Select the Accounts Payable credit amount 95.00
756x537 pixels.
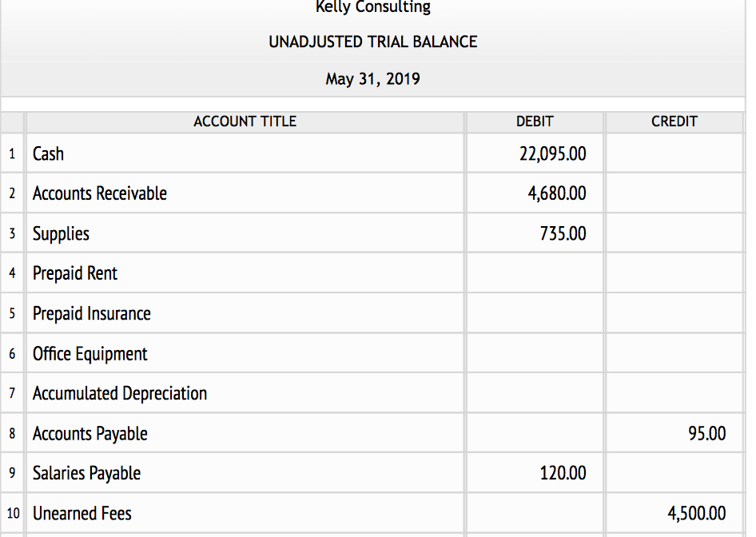(674, 433)
